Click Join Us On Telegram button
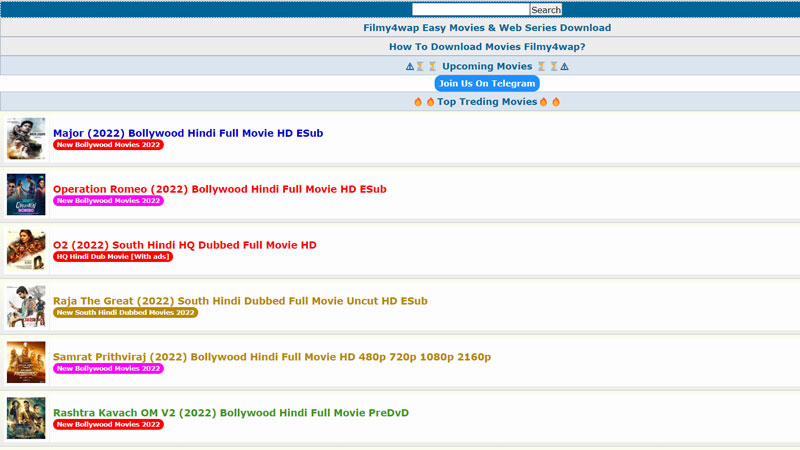Image resolution: width=800 pixels, height=450 pixels. point(487,84)
